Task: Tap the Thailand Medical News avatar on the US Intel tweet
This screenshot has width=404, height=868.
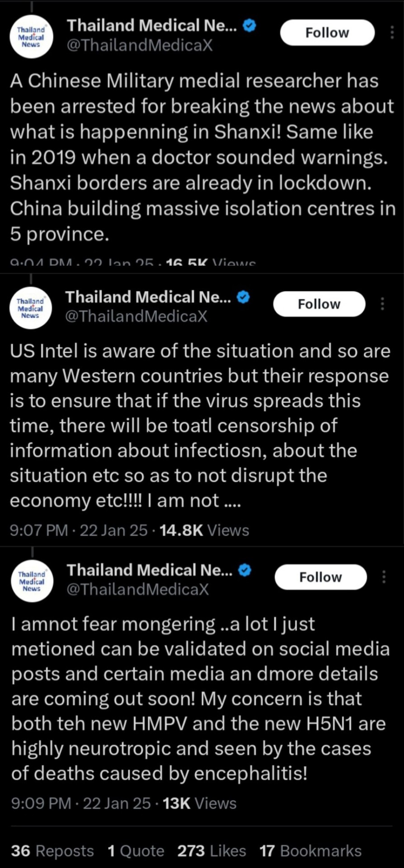Action: tap(30, 308)
